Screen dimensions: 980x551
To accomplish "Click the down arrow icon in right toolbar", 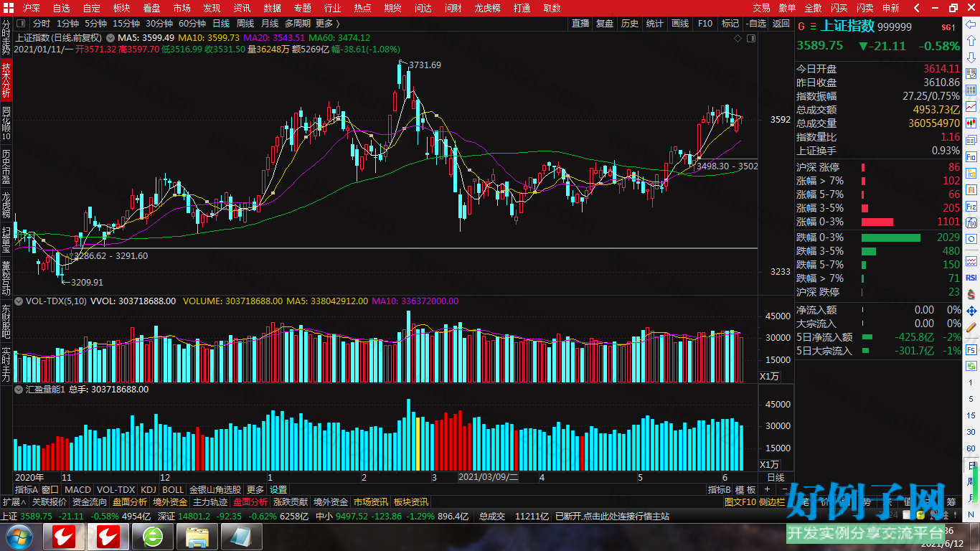I will pos(971,57).
